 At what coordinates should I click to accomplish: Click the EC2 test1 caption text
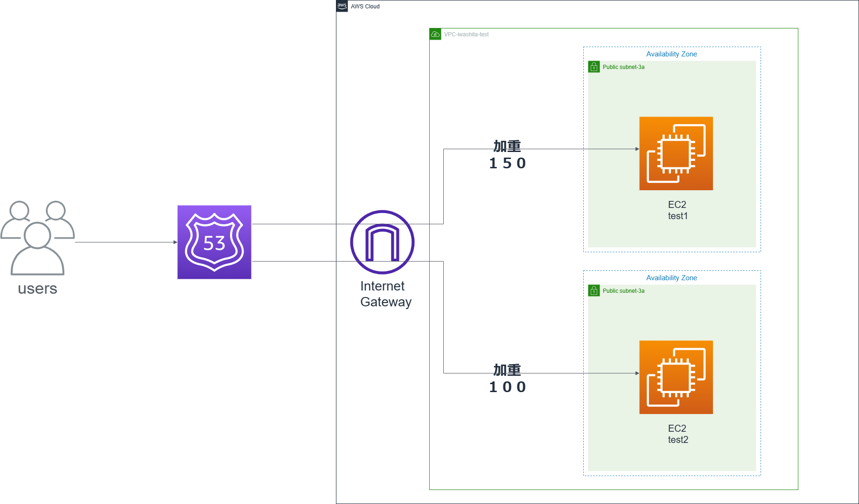(677, 210)
